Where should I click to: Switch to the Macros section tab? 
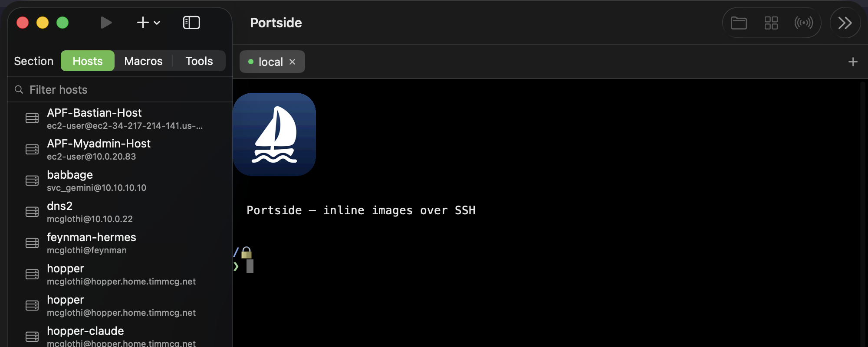(x=143, y=61)
